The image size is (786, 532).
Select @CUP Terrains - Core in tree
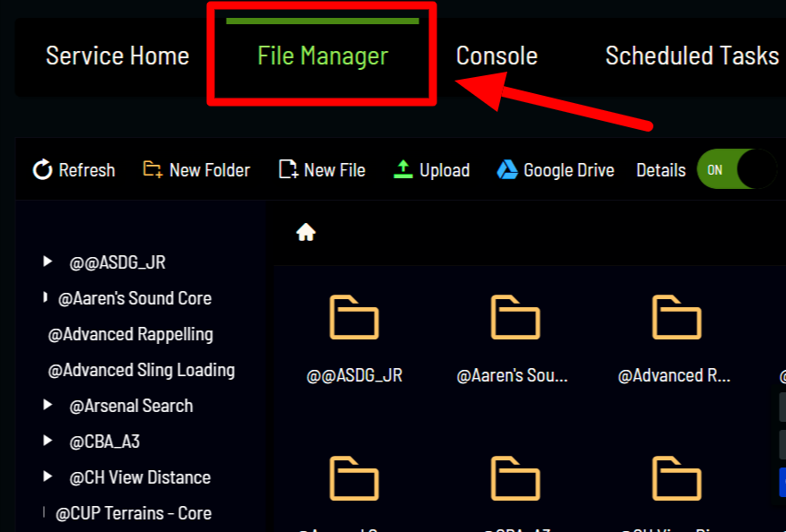coord(134,513)
